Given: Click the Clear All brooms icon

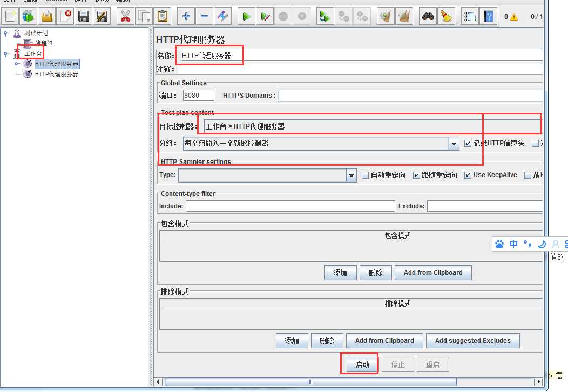Looking at the screenshot, I should pos(404,16).
